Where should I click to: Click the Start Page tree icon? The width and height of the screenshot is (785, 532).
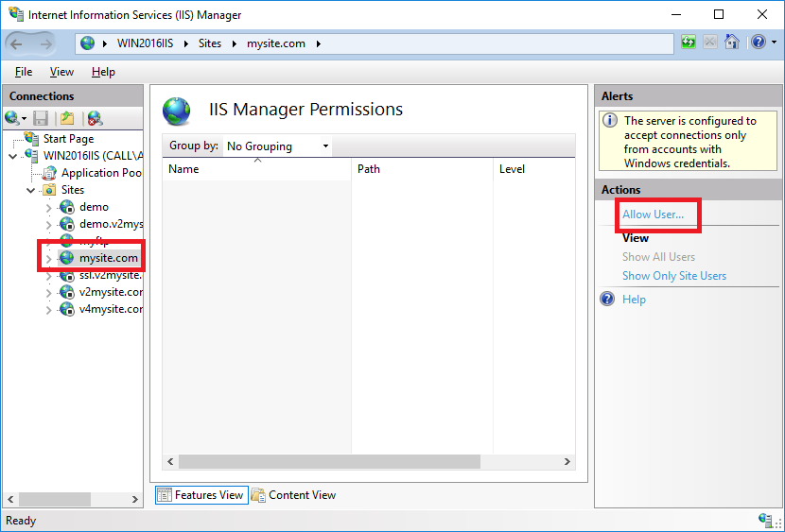coord(31,138)
